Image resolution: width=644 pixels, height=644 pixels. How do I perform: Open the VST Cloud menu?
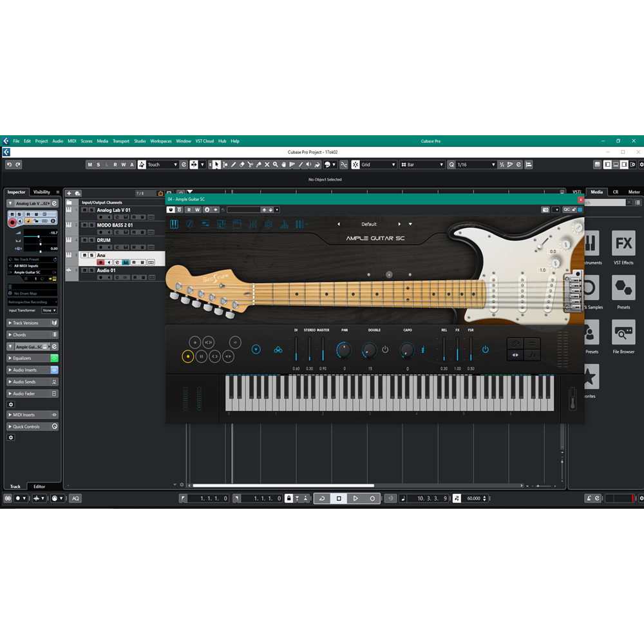(205, 141)
